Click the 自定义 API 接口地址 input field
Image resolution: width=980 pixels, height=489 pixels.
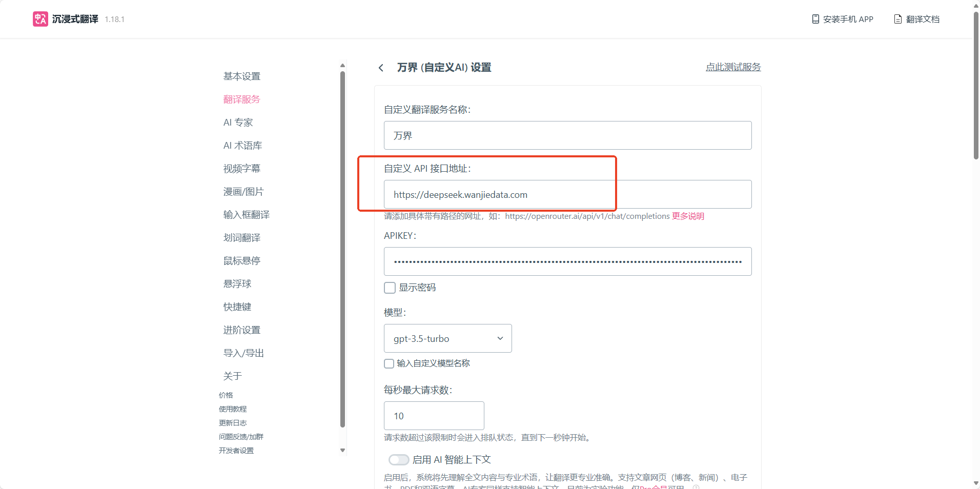coord(567,194)
